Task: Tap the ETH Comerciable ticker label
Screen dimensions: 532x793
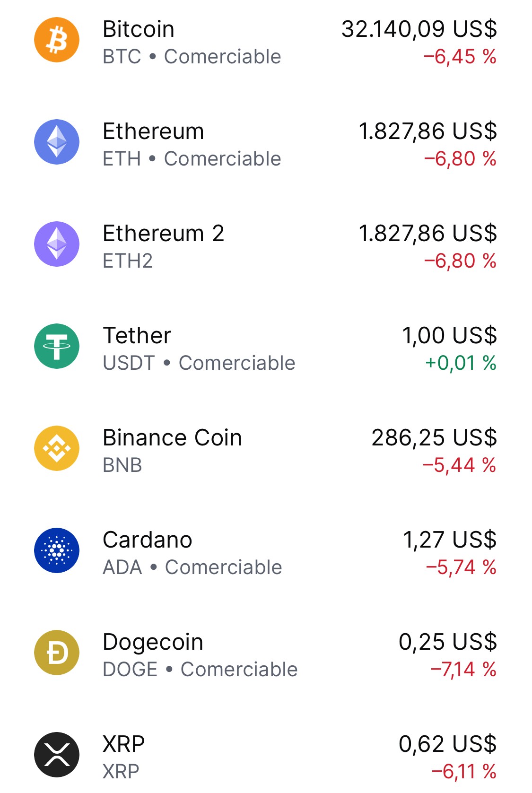Action: pos(192,159)
